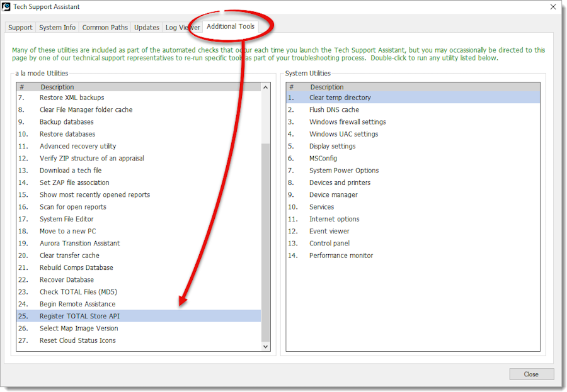Select "Aurora Transition Assistant"
Screen dimensions: 567x392
pos(139,244)
